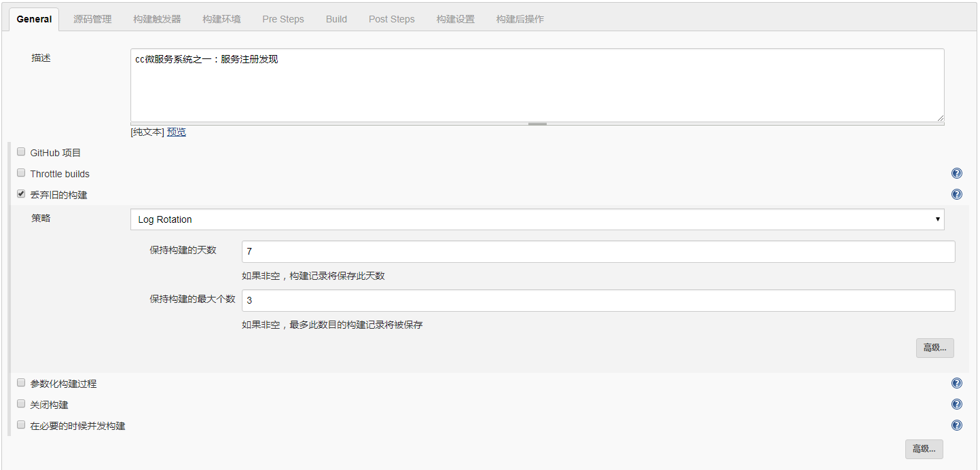Click the 策略 label text
The height and width of the screenshot is (470, 980).
pos(41,219)
